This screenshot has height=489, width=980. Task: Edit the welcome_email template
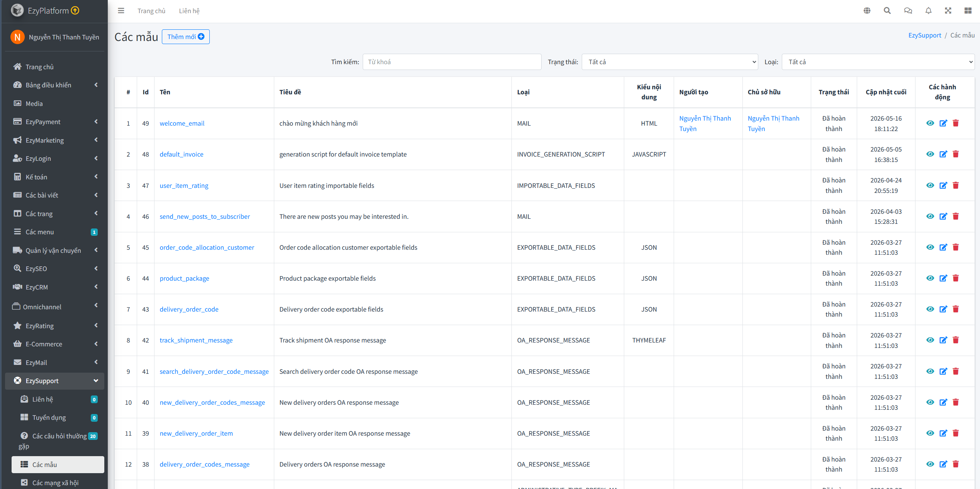pos(943,123)
